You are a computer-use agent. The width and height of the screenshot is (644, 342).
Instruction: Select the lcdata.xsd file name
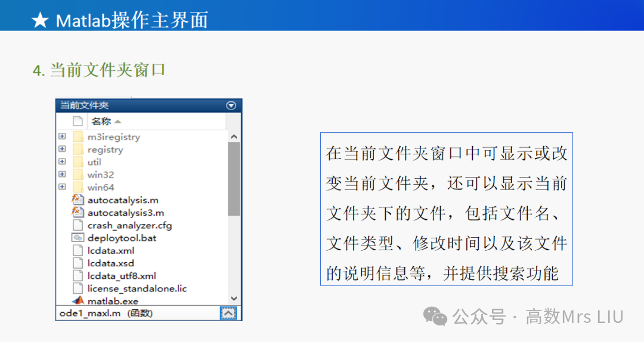(x=110, y=263)
